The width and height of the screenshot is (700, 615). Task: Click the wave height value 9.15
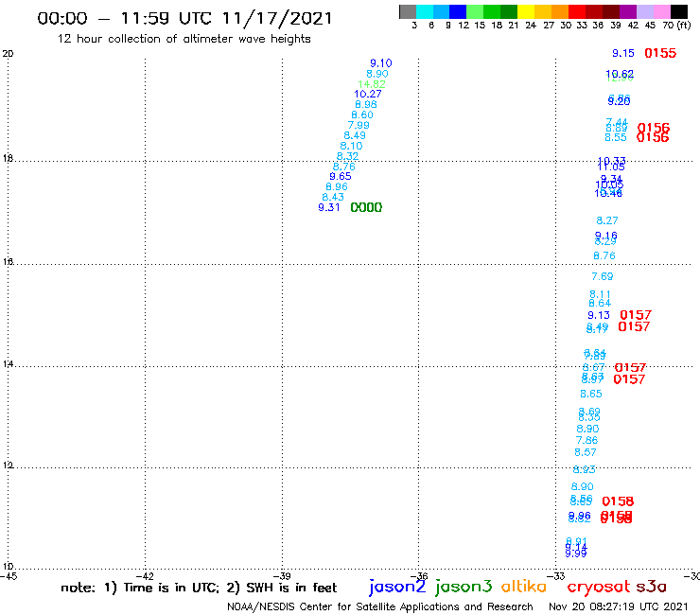[x=623, y=53]
